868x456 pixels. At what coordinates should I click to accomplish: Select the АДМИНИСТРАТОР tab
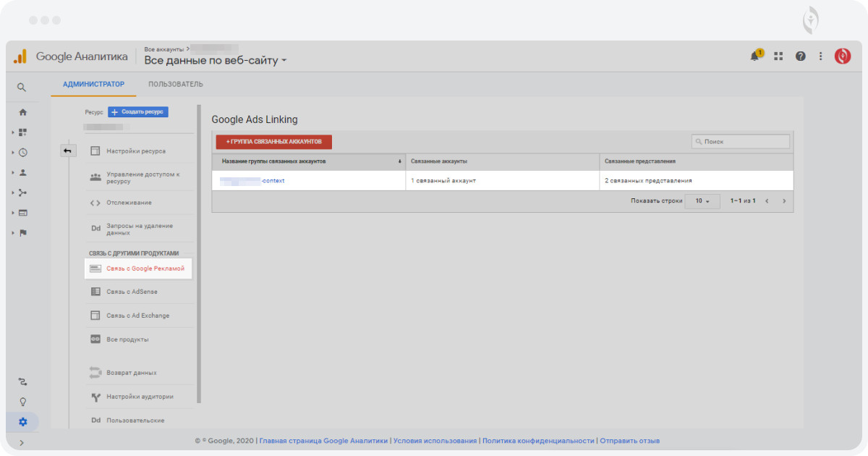(93, 84)
